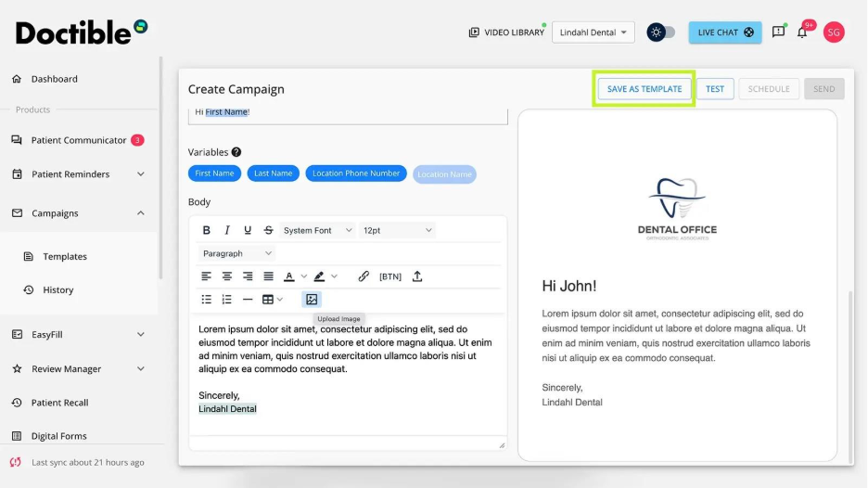Click the sidebar scrollbar

(x=160, y=166)
